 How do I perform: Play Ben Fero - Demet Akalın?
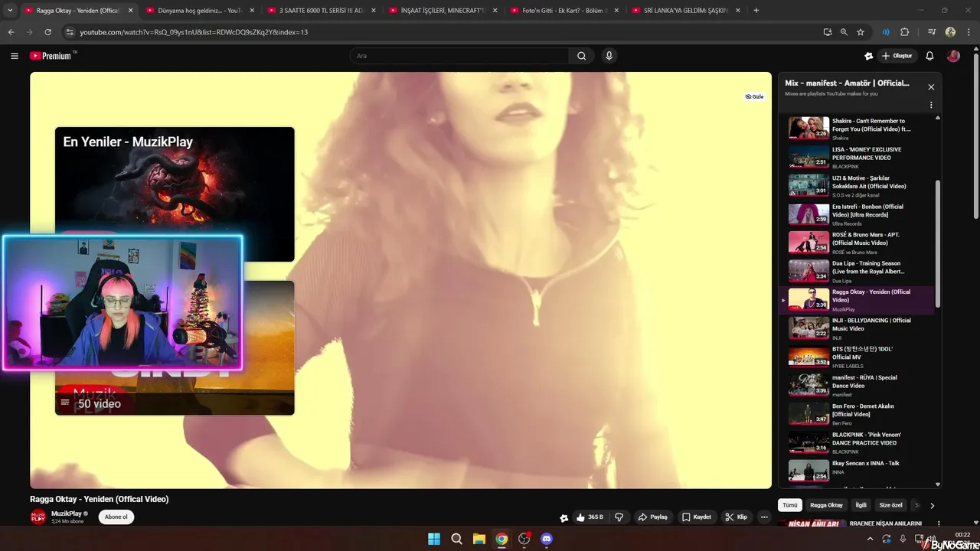(857, 414)
